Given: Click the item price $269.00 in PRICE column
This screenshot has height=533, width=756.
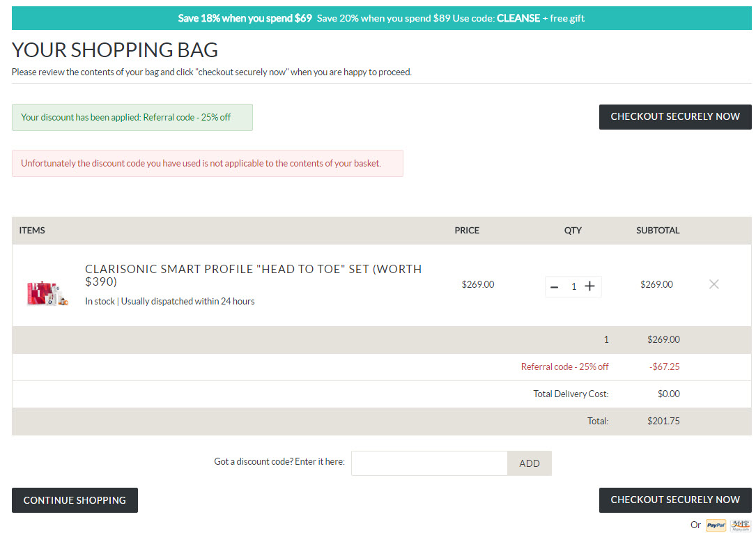Looking at the screenshot, I should coord(478,284).
